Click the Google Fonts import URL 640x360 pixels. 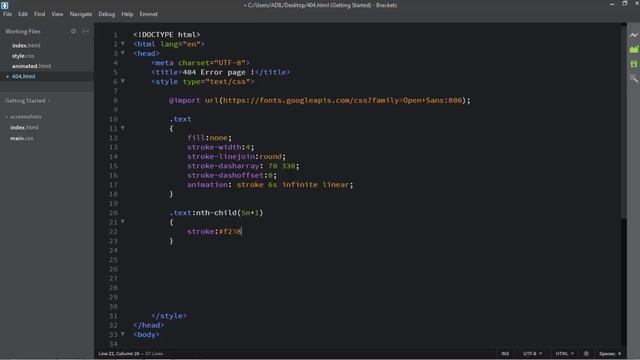click(x=342, y=100)
